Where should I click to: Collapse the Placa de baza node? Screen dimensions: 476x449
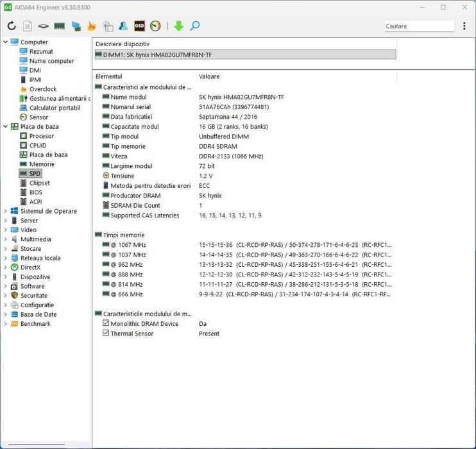6,126
